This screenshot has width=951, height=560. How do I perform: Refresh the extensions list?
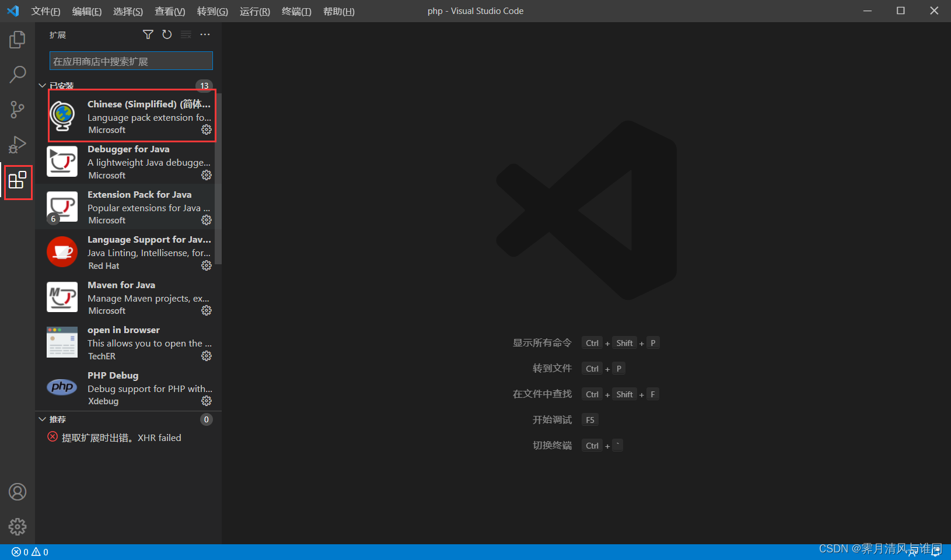(x=167, y=35)
